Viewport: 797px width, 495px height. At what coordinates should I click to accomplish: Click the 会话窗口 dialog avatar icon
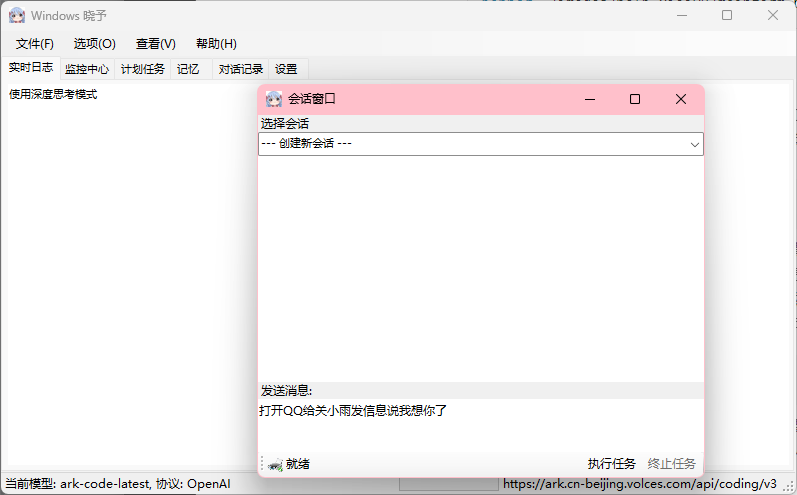273,99
